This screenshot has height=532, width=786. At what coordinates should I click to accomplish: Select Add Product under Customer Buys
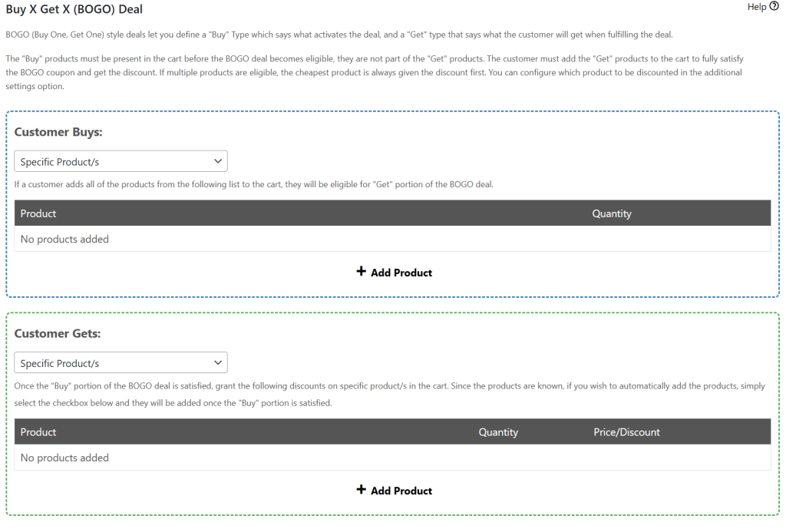394,272
